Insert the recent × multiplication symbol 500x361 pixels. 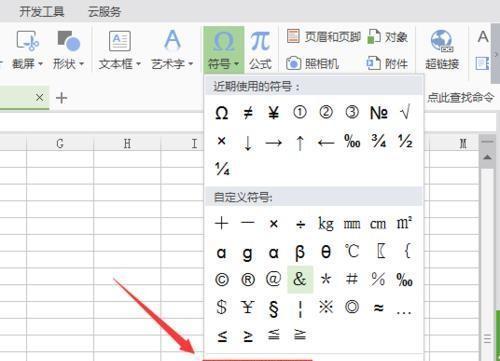[x=222, y=141]
